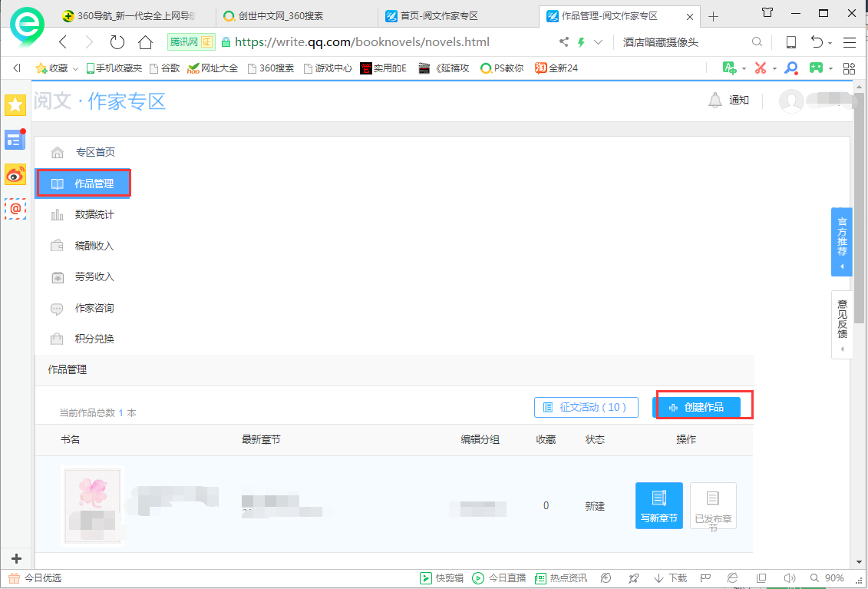Collapse the bookmarks bar with the left arrow
This screenshot has width=868, height=589.
click(16, 68)
